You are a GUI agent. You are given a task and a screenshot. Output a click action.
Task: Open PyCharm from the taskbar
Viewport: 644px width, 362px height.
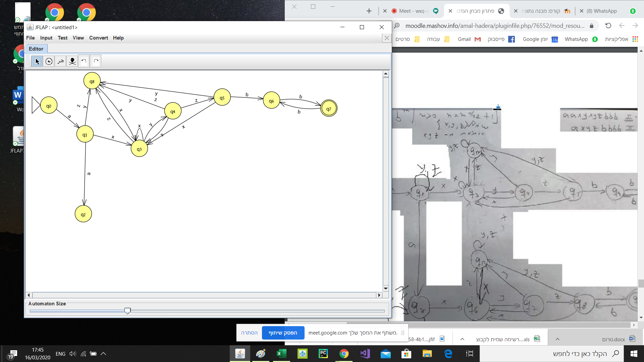tap(323, 354)
